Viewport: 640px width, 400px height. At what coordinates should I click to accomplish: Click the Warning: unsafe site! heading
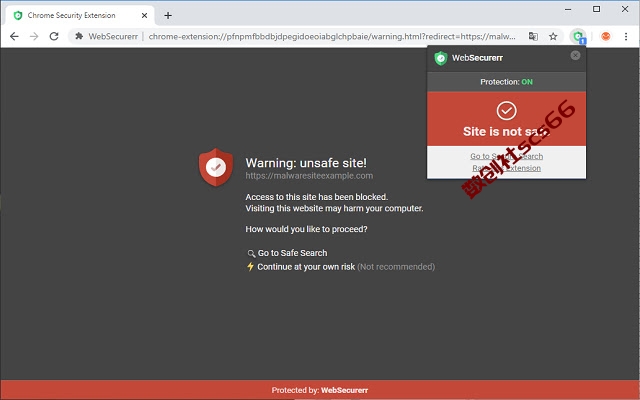click(306, 163)
